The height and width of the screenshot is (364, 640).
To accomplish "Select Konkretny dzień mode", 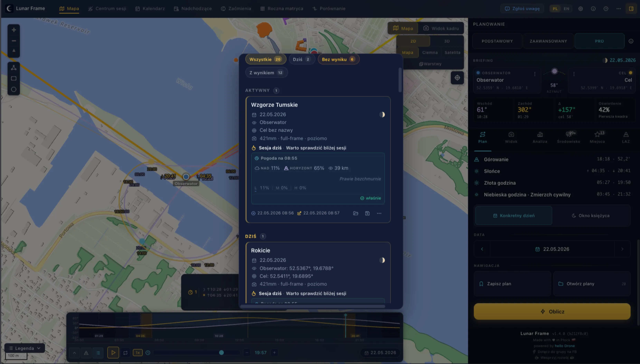I will 514,216.
